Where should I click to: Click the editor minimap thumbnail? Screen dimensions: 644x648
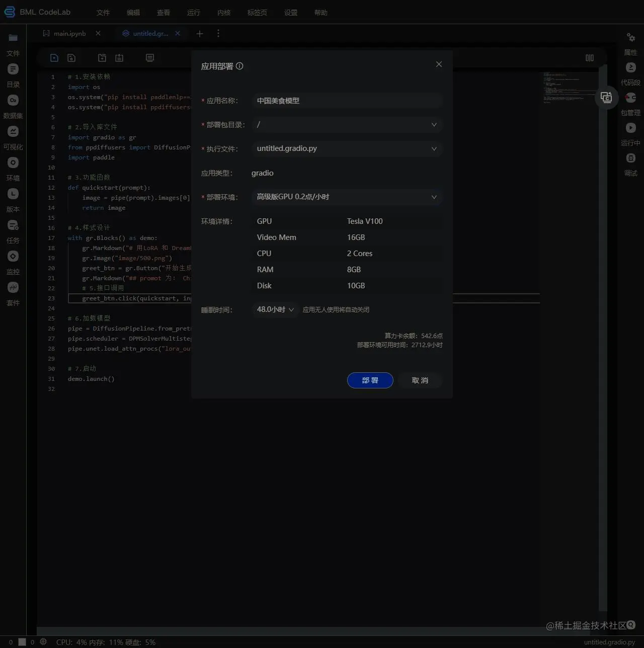coord(570,88)
